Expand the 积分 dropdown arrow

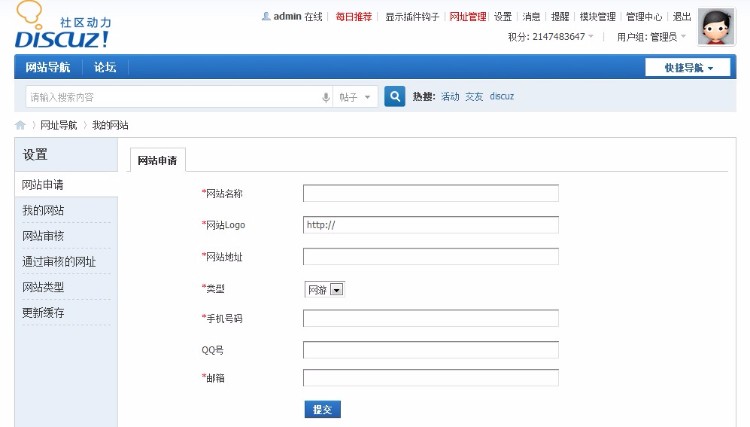point(591,36)
